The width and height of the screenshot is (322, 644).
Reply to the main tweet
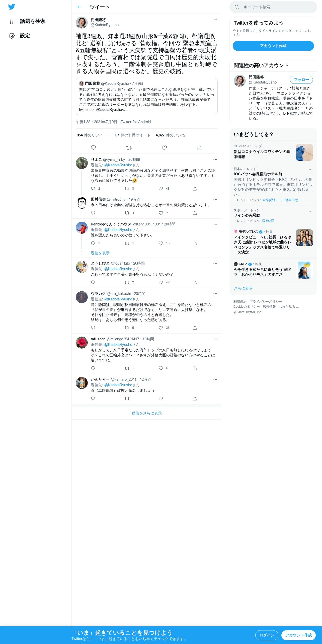(x=93, y=148)
